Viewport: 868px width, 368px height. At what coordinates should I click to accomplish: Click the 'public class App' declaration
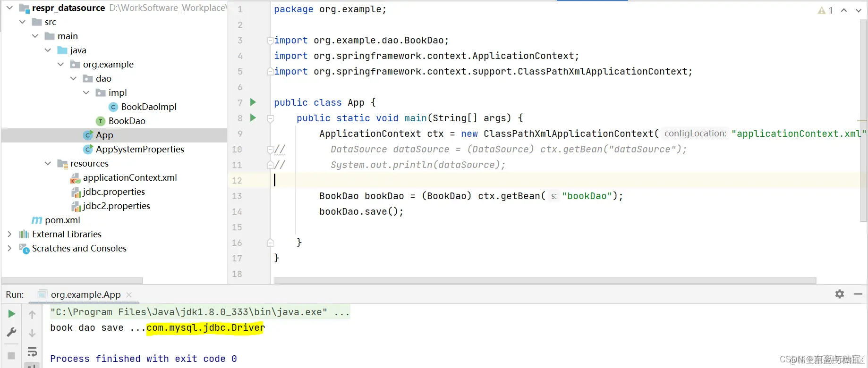click(x=319, y=103)
